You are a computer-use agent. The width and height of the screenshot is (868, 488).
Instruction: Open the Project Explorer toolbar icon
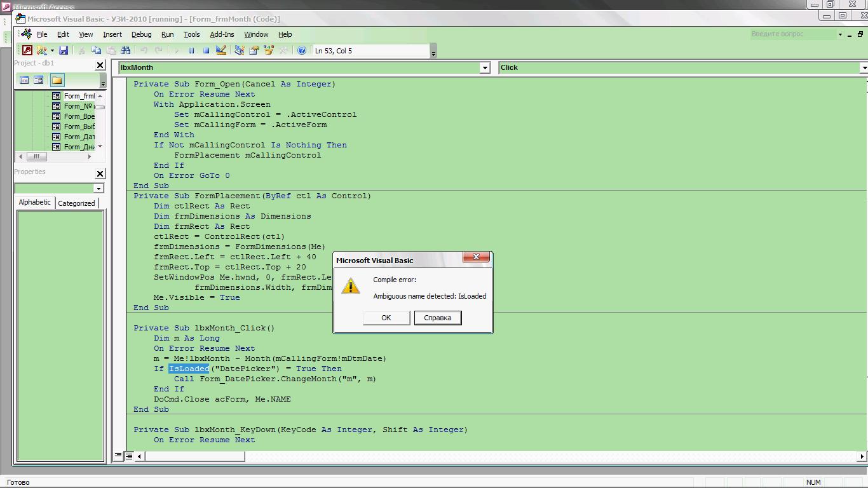[239, 50]
